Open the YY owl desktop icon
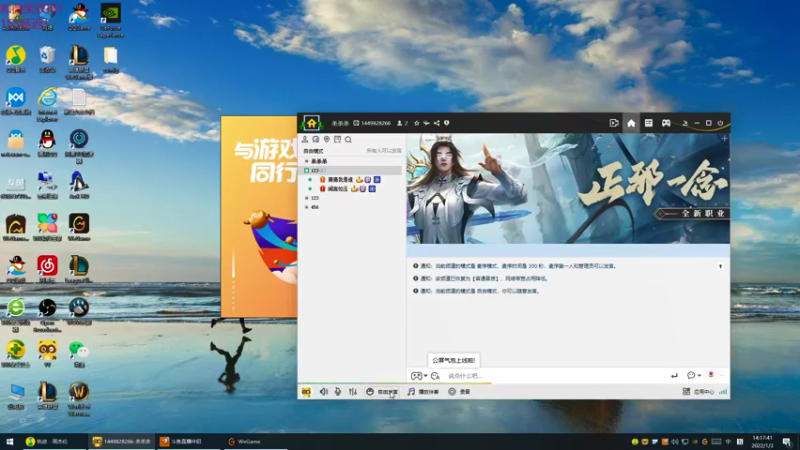800x450 pixels. pos(47,354)
